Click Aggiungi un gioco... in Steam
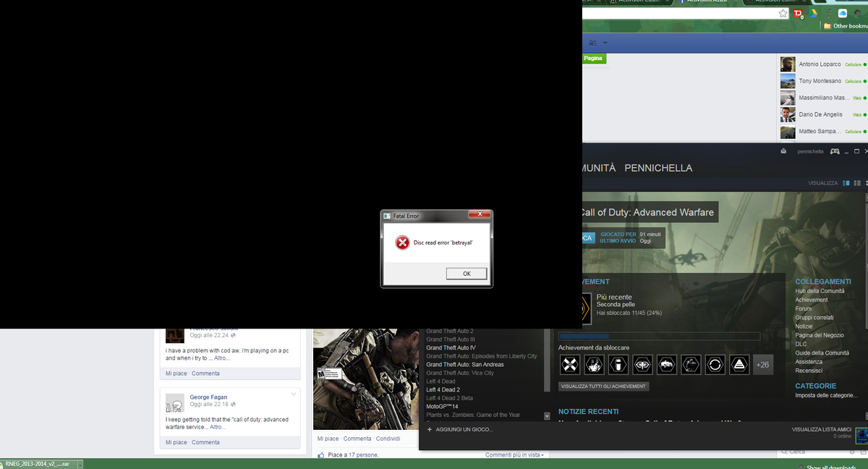Screen dimensions: 868x469 [x=459, y=429]
